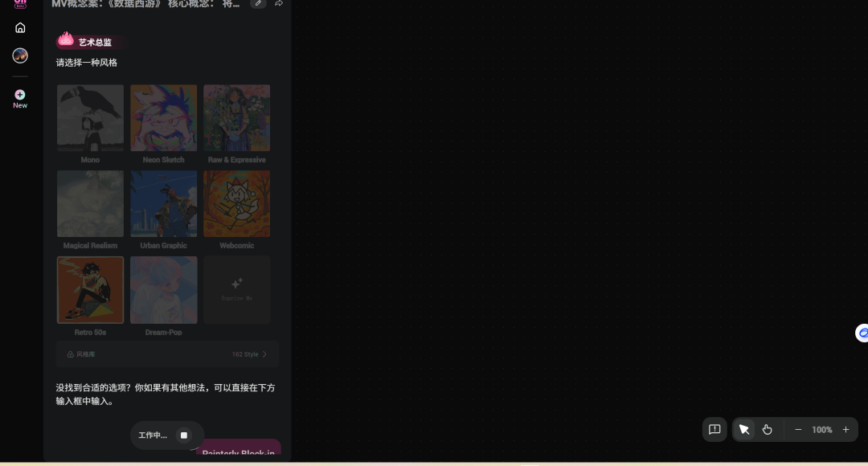The image size is (868, 466).
Task: Open the 100% zoom level menu
Action: point(822,430)
